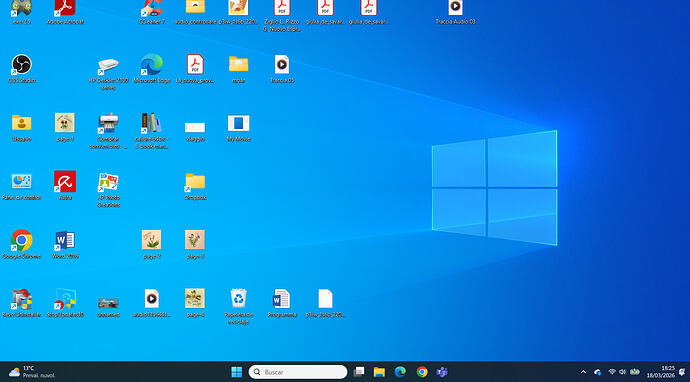Viewport: 690px width, 382px height.
Task: Open the weather widget showing 13°C
Action: coord(32,372)
